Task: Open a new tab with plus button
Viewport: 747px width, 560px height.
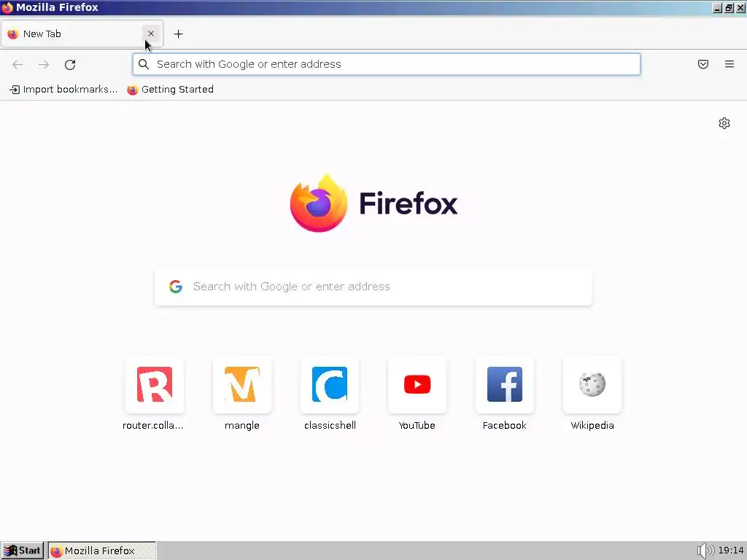Action: [x=178, y=34]
